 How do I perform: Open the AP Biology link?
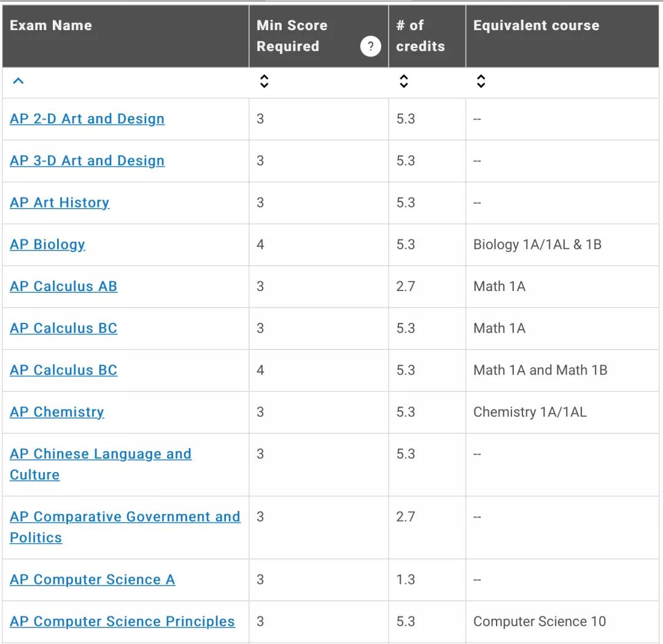click(47, 244)
